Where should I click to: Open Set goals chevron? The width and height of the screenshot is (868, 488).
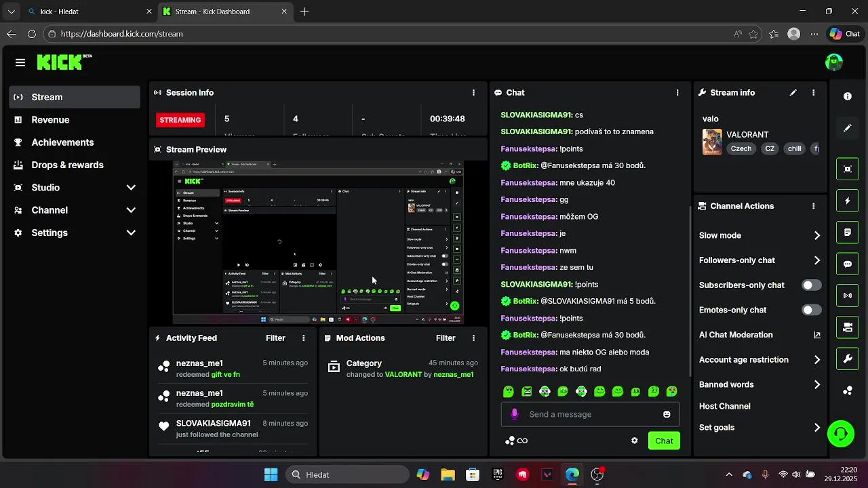[816, 428]
